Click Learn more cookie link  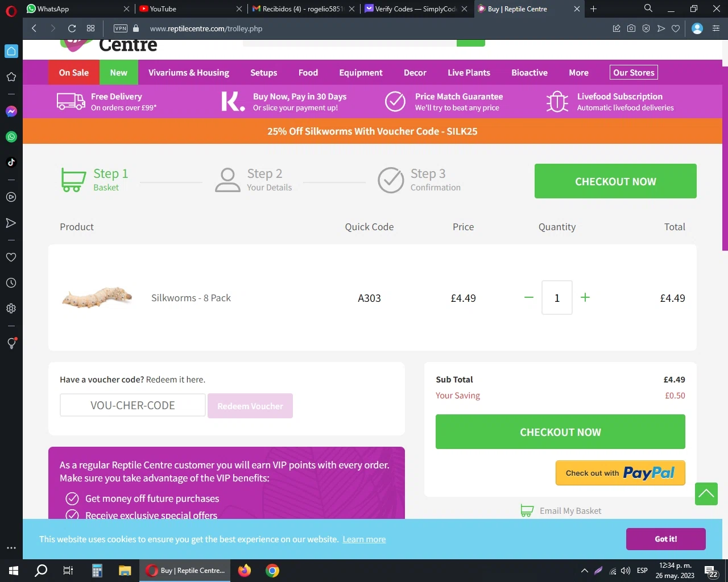364,539
